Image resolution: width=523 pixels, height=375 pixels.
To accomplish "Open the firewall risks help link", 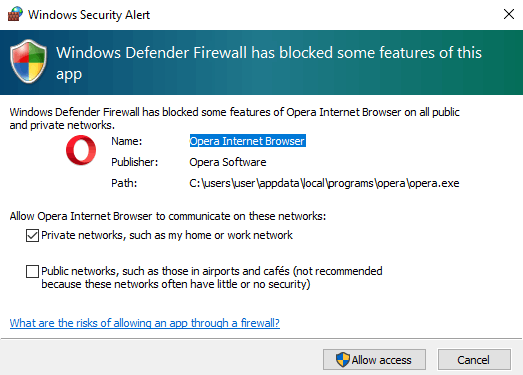I will coord(144,323).
